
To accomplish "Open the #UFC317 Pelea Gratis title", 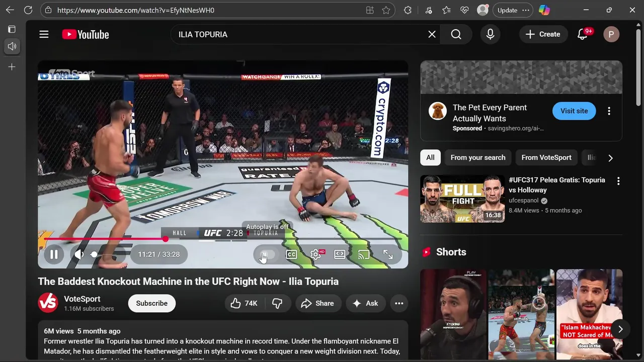I will [x=557, y=185].
